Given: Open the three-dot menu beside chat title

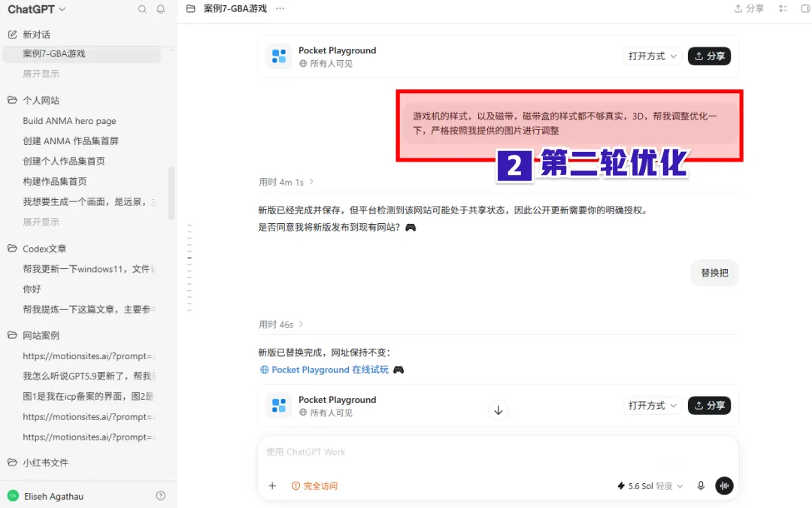Looking at the screenshot, I should tap(280, 9).
